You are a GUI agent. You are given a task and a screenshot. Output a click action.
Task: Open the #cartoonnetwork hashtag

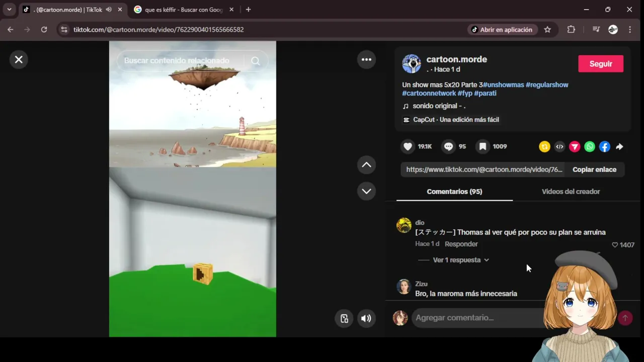click(429, 93)
